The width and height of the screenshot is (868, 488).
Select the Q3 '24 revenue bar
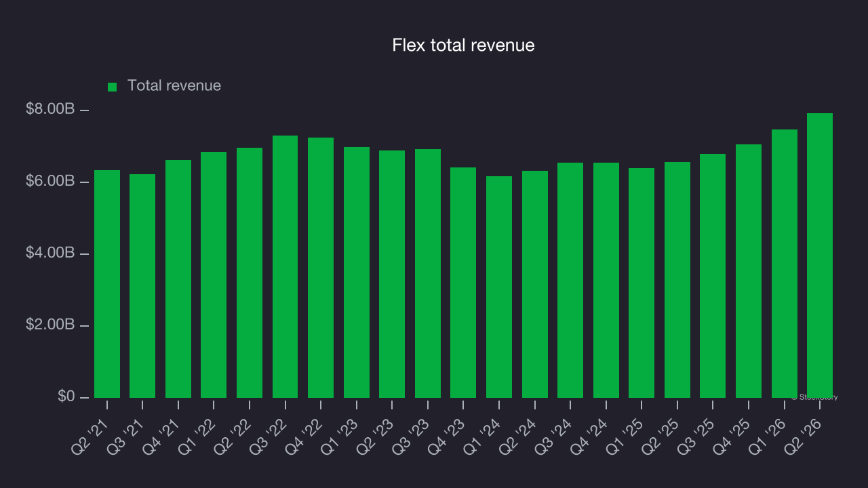(x=570, y=280)
